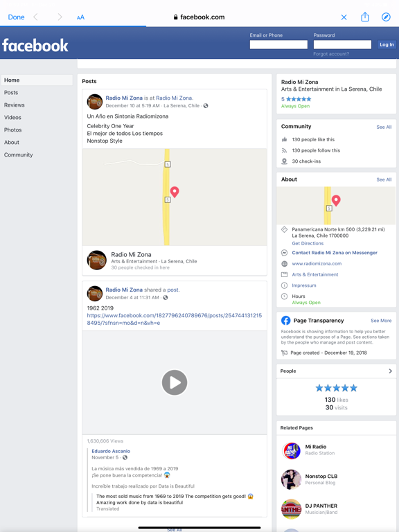This screenshot has height=532, width=399.
Task: See More in Page Transparency
Action: pos(381,321)
